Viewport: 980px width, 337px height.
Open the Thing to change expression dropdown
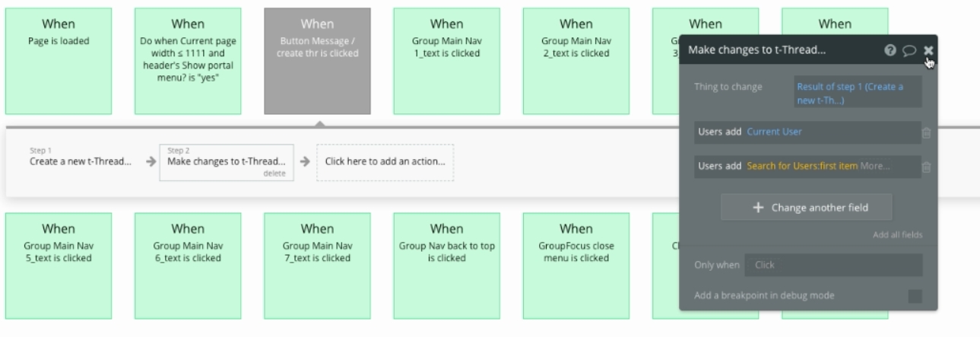(x=857, y=92)
